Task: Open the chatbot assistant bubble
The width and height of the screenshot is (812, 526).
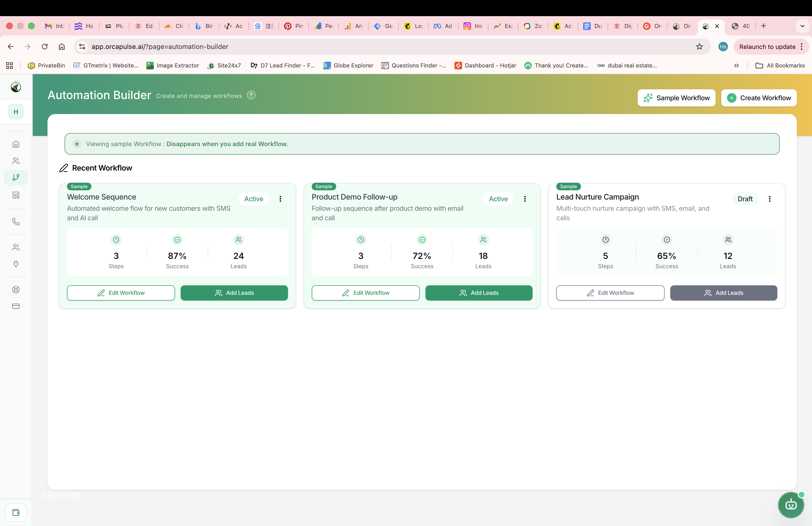Action: tap(790, 504)
